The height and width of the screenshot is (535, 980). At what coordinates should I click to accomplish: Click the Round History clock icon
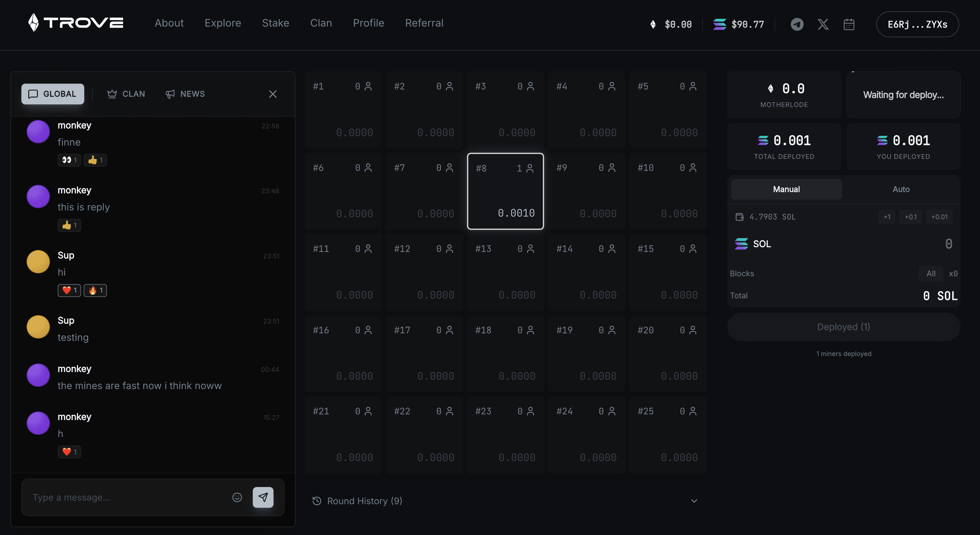[x=317, y=501]
